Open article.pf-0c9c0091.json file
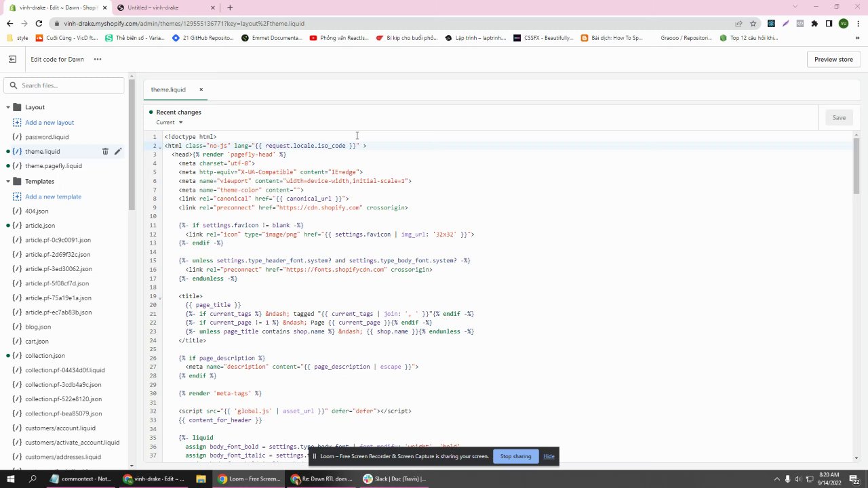This screenshot has width=868, height=488. 58,240
